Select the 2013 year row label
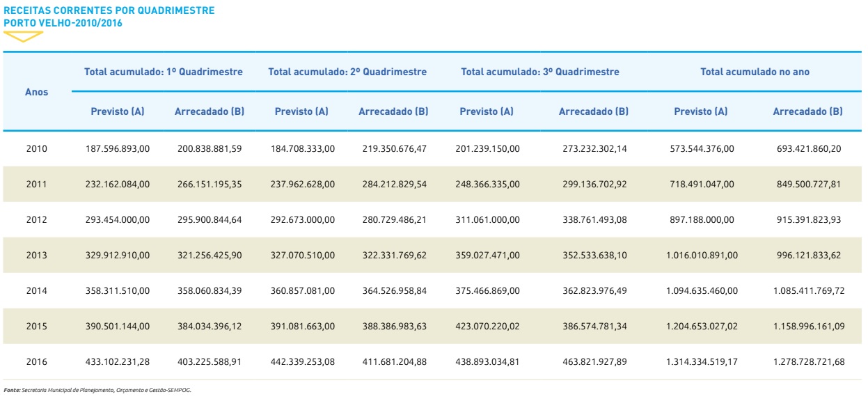The image size is (868, 399). pyautogui.click(x=36, y=255)
